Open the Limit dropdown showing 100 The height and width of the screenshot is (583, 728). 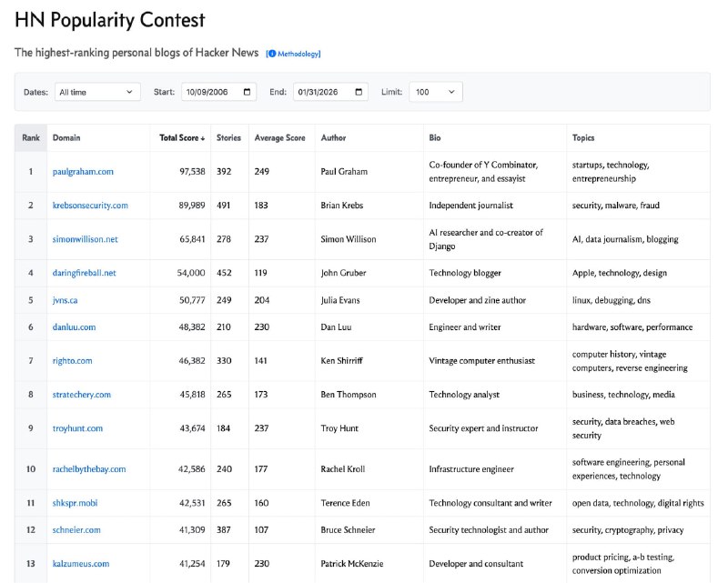[x=436, y=92]
